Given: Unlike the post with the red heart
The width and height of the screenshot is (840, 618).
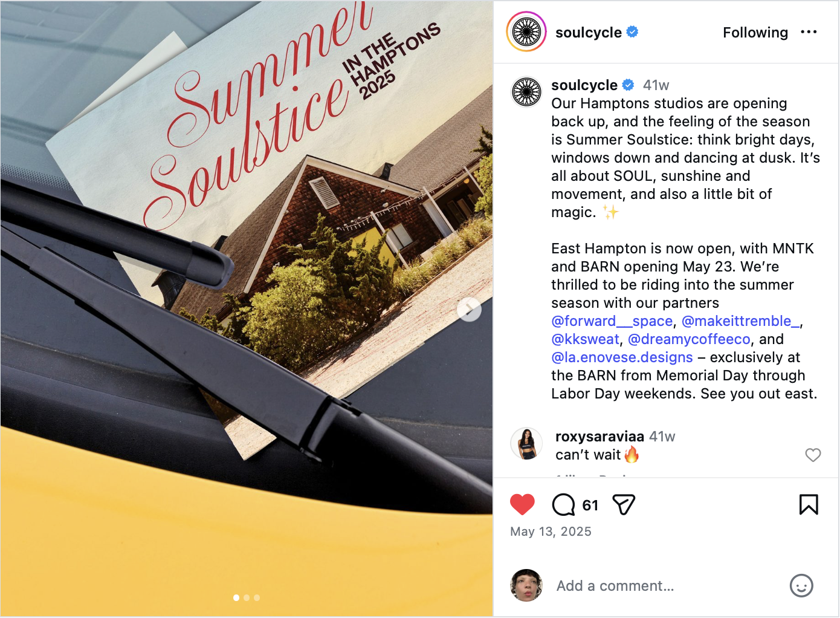Looking at the screenshot, I should (522, 504).
